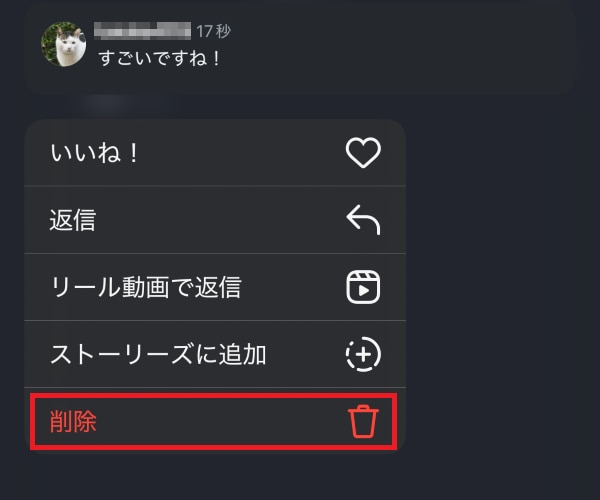
Task: Select the Reels clapperboard icon
Action: click(363, 287)
